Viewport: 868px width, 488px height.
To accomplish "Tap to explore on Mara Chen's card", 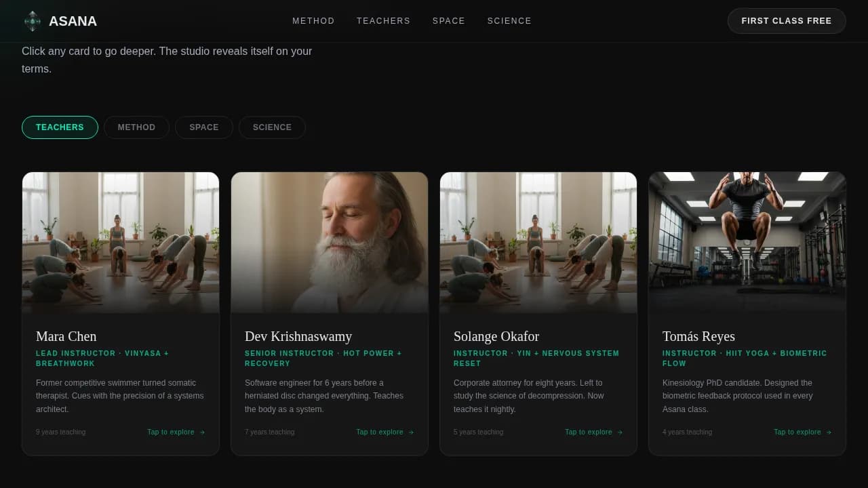I will [x=176, y=432].
